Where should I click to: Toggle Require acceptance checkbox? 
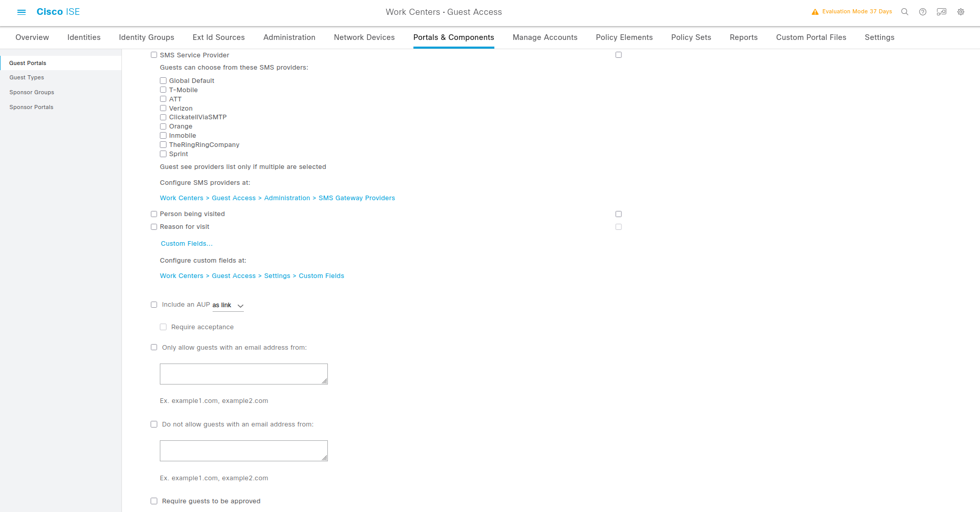click(x=163, y=327)
